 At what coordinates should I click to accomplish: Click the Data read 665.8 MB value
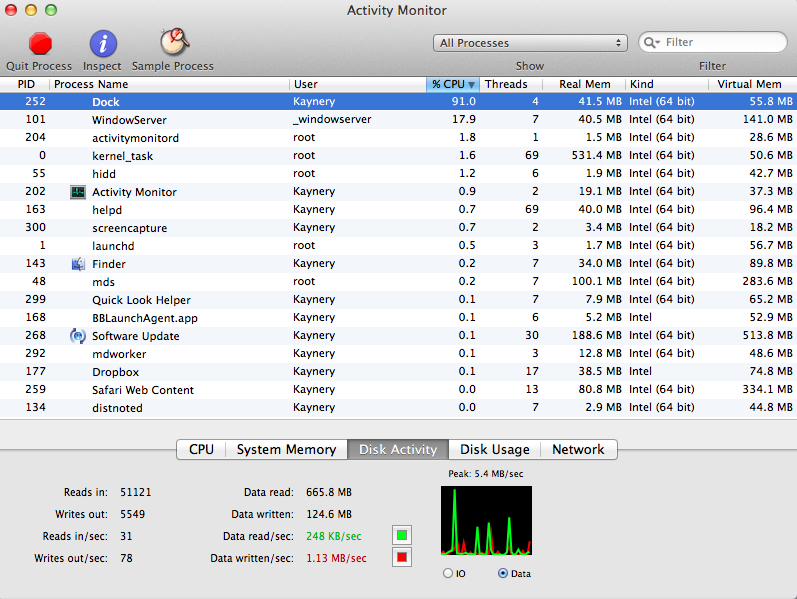click(329, 492)
